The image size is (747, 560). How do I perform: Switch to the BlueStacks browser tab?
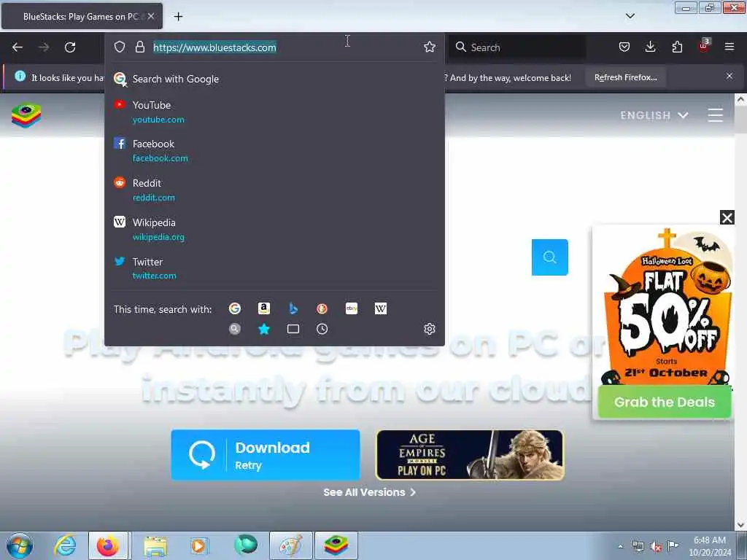82,17
